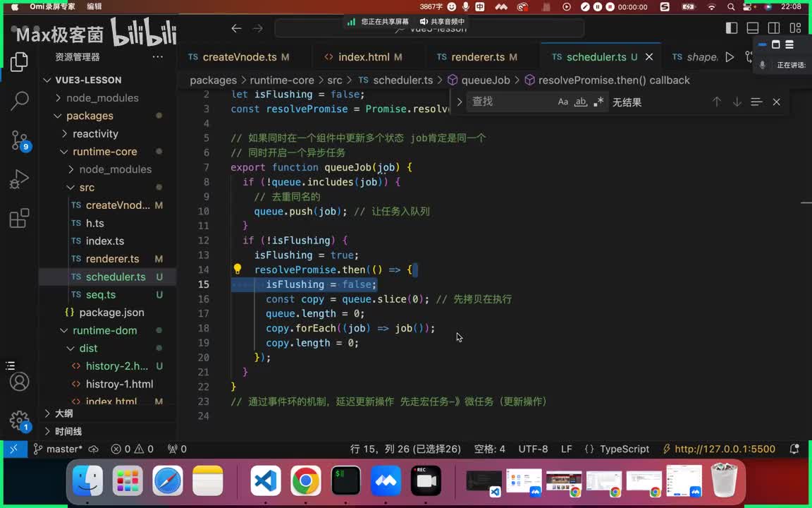Screen dimensions: 812x508
Task: Collapse the packages folder
Action: click(90, 116)
